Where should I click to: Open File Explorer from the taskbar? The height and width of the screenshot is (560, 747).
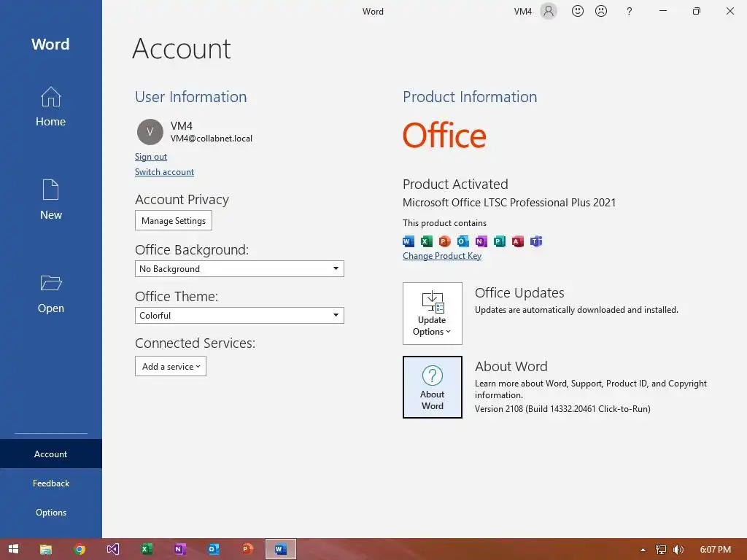[x=46, y=549]
